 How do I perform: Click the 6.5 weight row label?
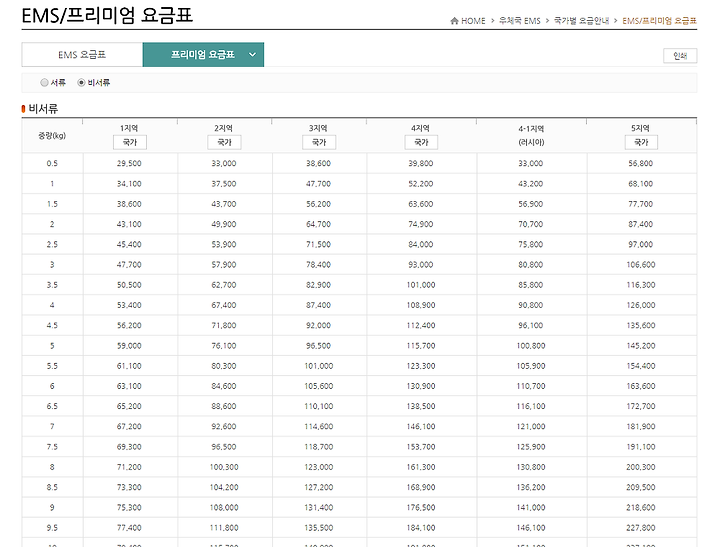point(52,406)
